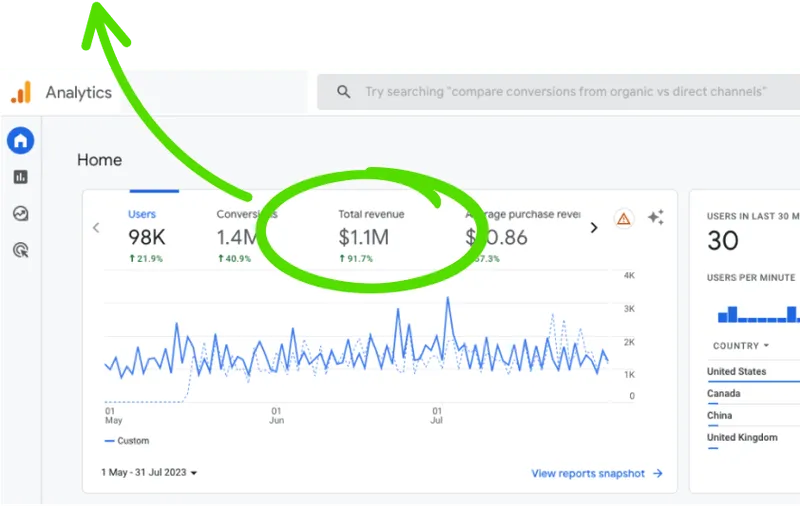
Task: Expand the COUNTRY dropdown
Action: click(741, 346)
